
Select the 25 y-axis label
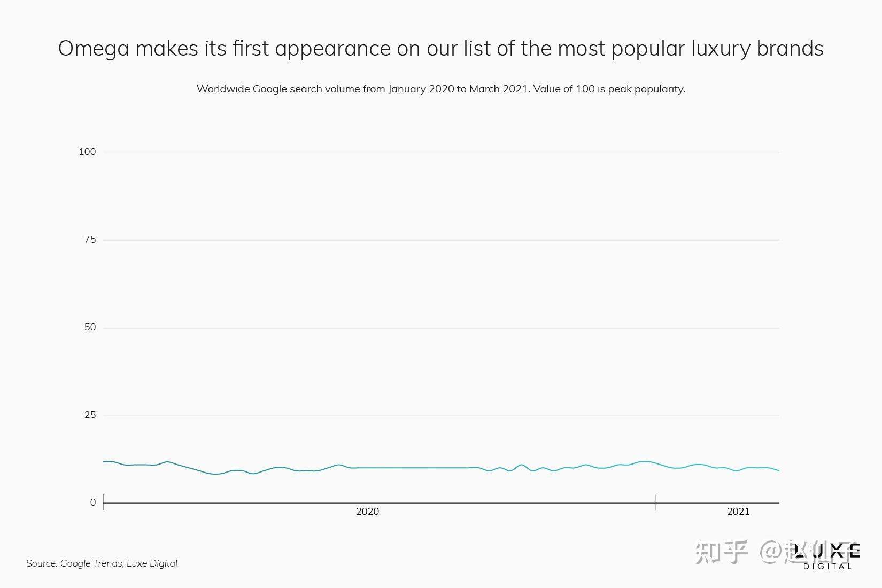(90, 415)
